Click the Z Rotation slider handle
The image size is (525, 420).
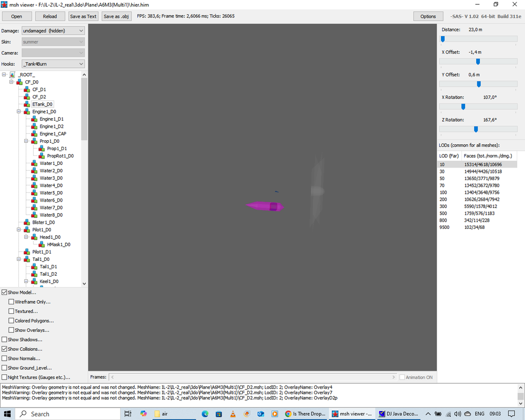point(476,129)
